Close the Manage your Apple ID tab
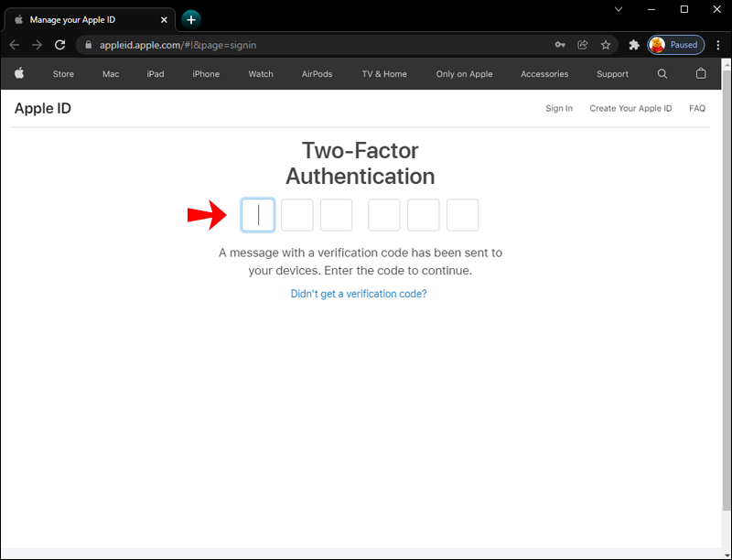 164,19
